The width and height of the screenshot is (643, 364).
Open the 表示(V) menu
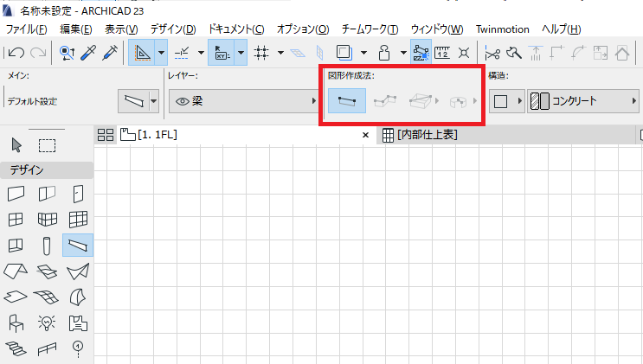[121, 29]
